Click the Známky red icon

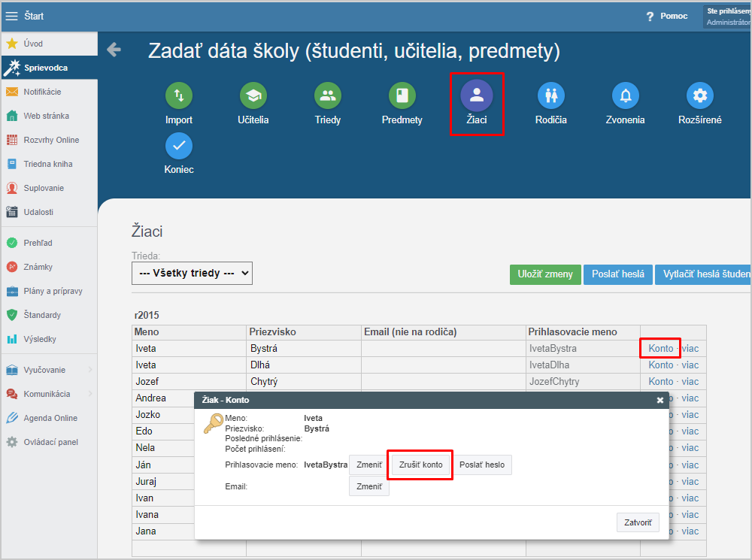[12, 267]
